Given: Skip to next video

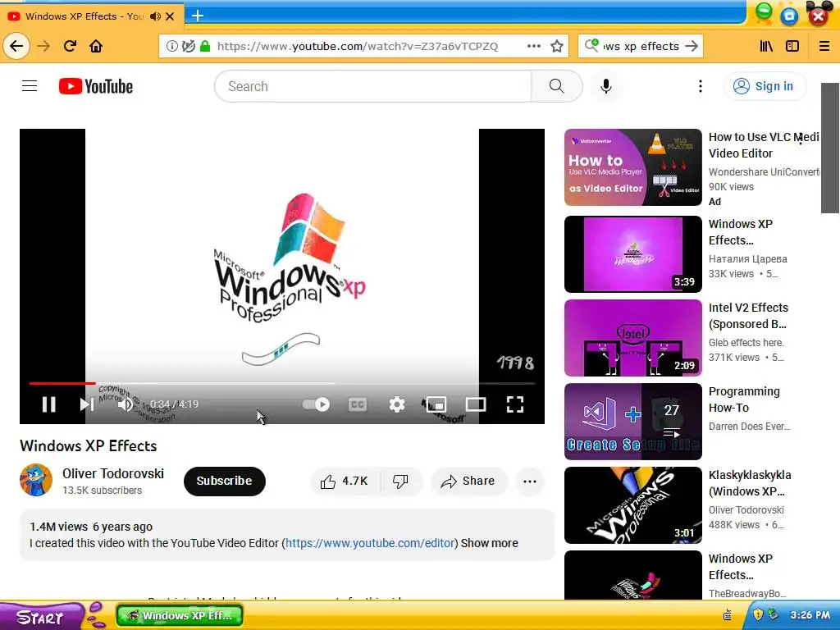Looking at the screenshot, I should coord(87,404).
